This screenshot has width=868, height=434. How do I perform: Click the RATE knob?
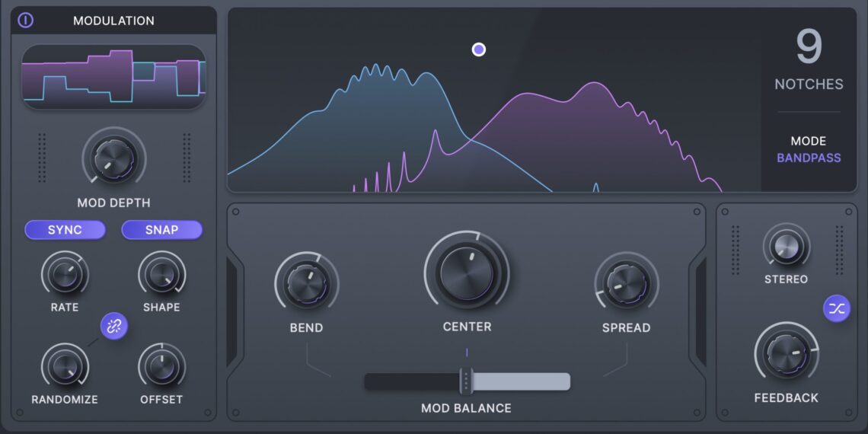[x=65, y=274]
